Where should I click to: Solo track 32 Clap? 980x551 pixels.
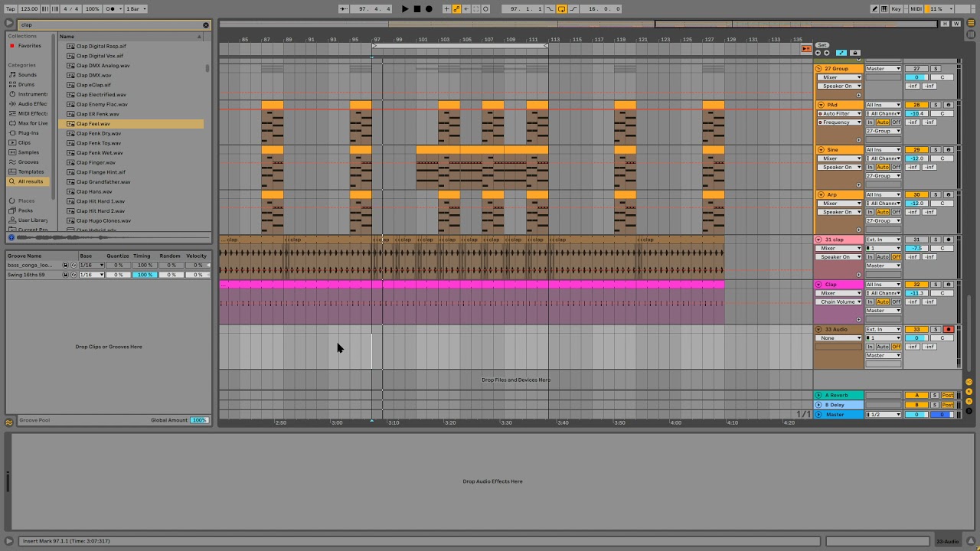pyautogui.click(x=935, y=285)
